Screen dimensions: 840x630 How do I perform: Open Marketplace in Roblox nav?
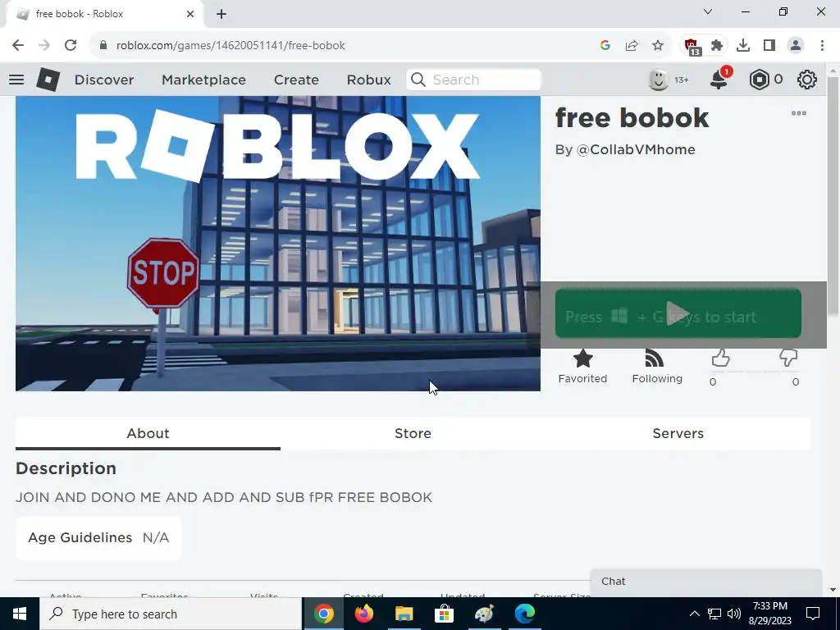203,80
